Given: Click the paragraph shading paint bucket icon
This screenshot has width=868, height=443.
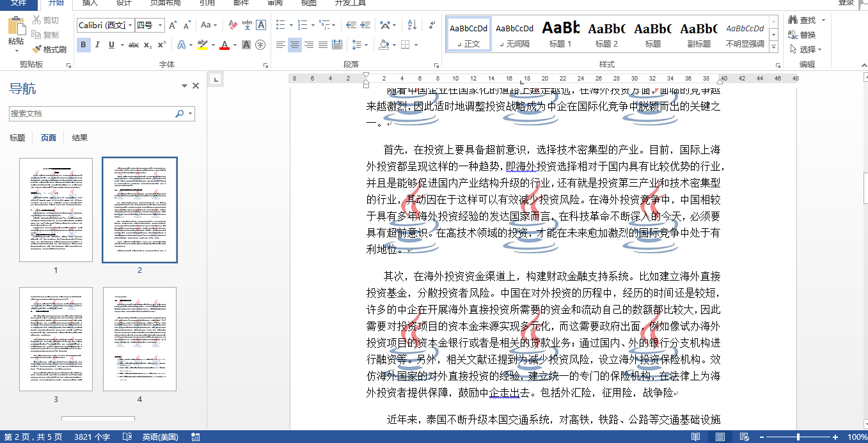Looking at the screenshot, I should 384,45.
